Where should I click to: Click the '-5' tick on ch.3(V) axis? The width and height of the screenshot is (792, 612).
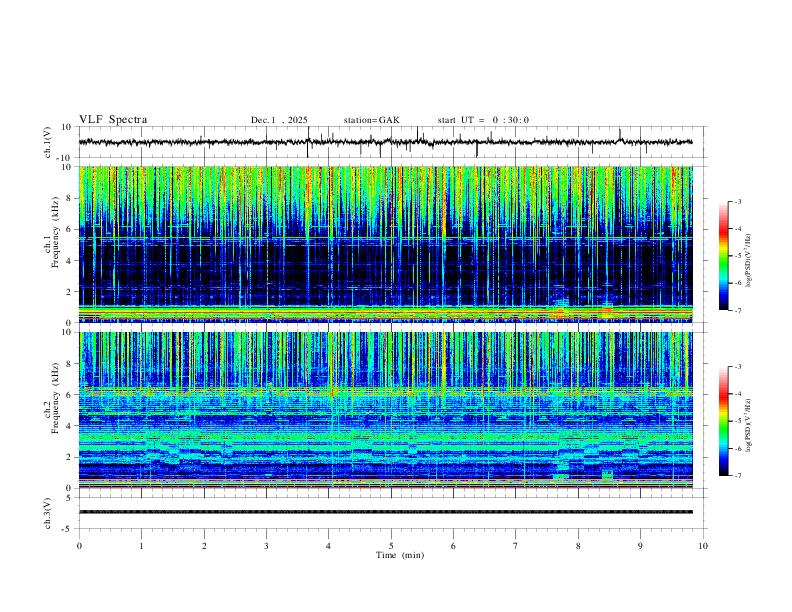(x=68, y=529)
